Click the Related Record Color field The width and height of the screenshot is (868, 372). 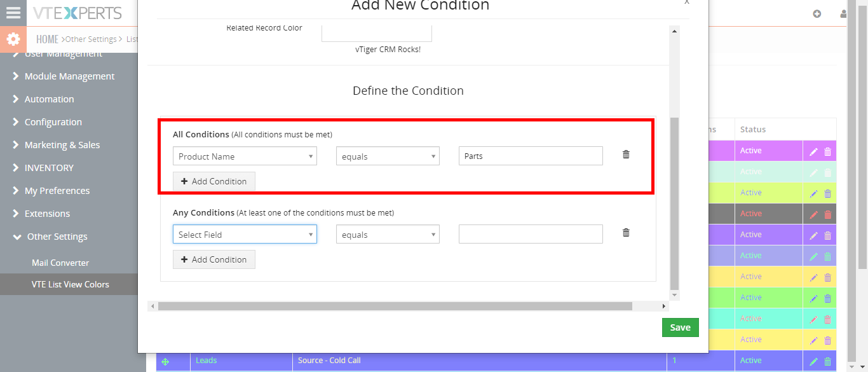(x=377, y=33)
